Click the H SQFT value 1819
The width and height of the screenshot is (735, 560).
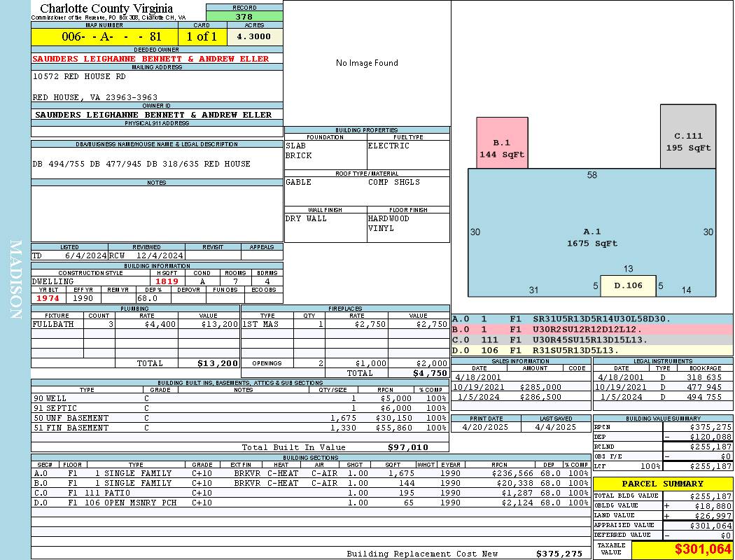167,281
